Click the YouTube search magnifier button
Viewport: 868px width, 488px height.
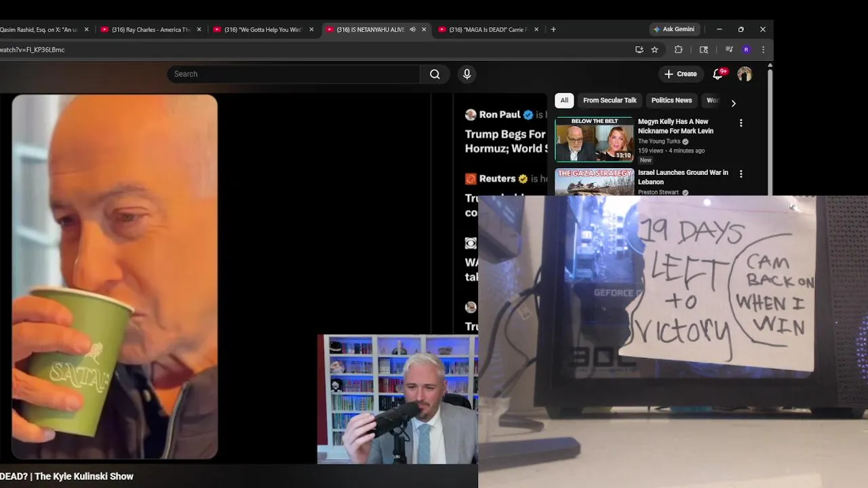coord(435,74)
